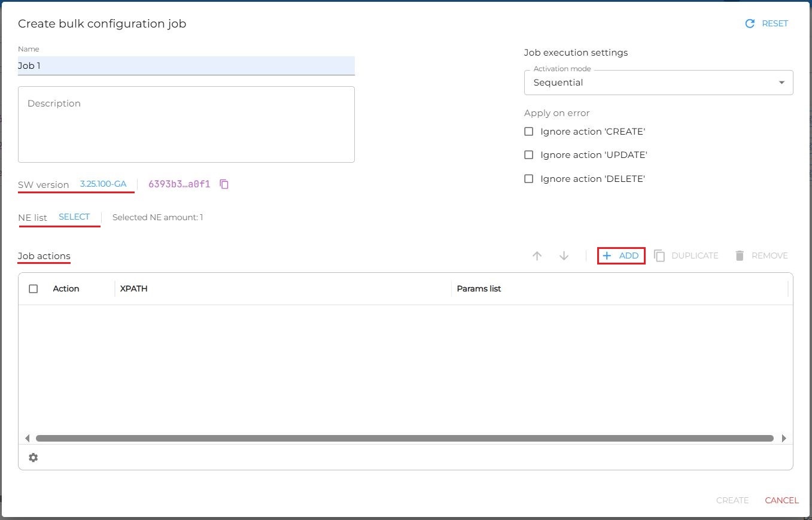This screenshot has width=812, height=520.
Task: Click the hash text 6393b3…a0f1
Action: (180, 184)
